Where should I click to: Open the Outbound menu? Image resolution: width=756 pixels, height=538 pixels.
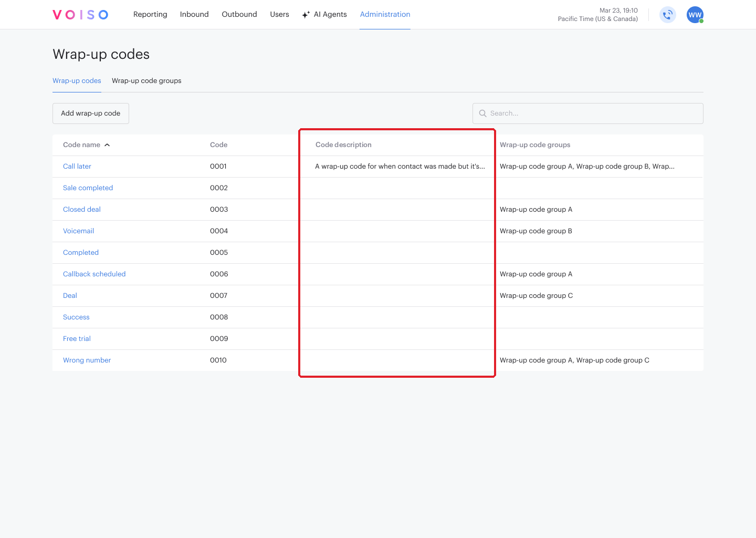point(239,14)
